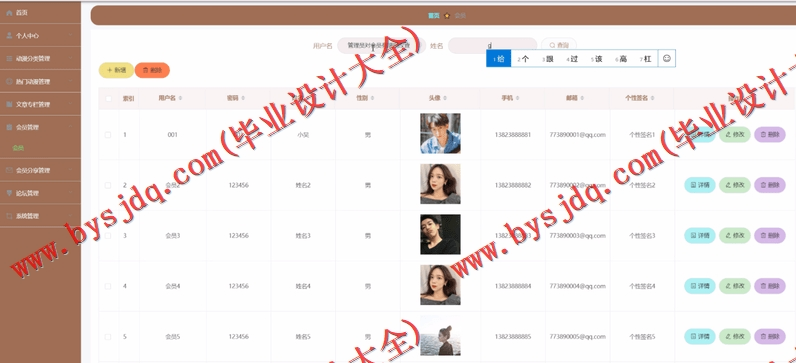
Task: Open avatar thumbnail of 会员5
Action: 440,335
